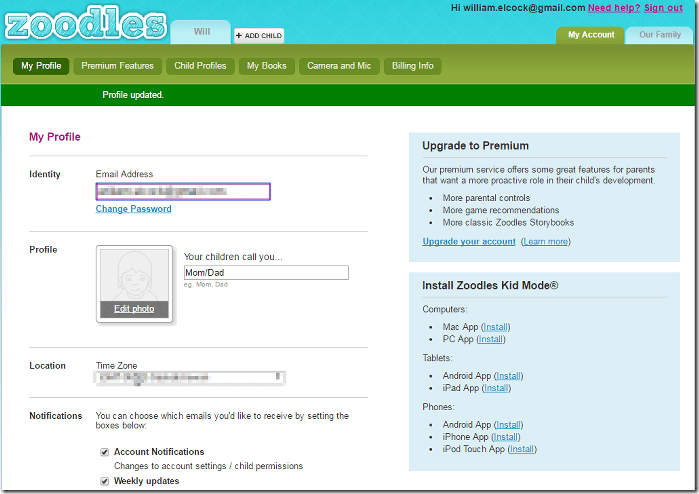Switch to the My Account tab
This screenshot has width=699, height=494.
(591, 35)
